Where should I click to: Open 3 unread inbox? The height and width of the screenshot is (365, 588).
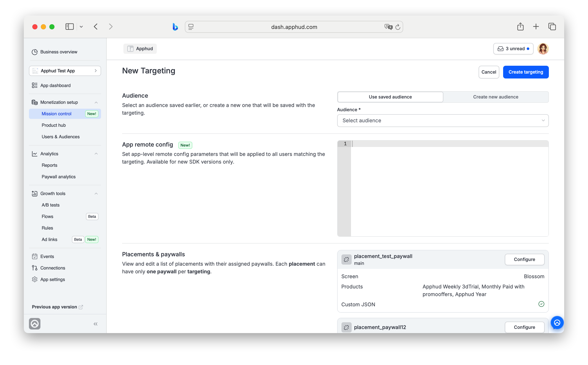(x=513, y=49)
